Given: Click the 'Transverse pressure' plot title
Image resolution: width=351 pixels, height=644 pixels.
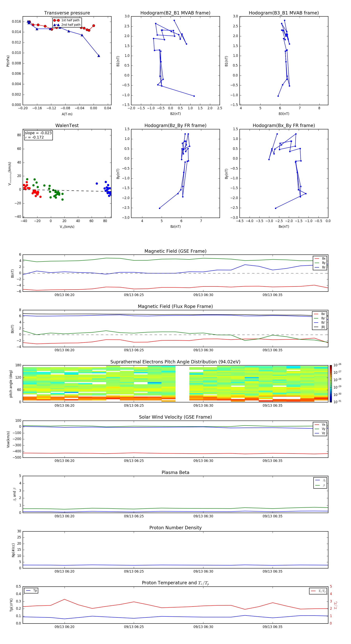Looking at the screenshot, I should coord(67,13).
